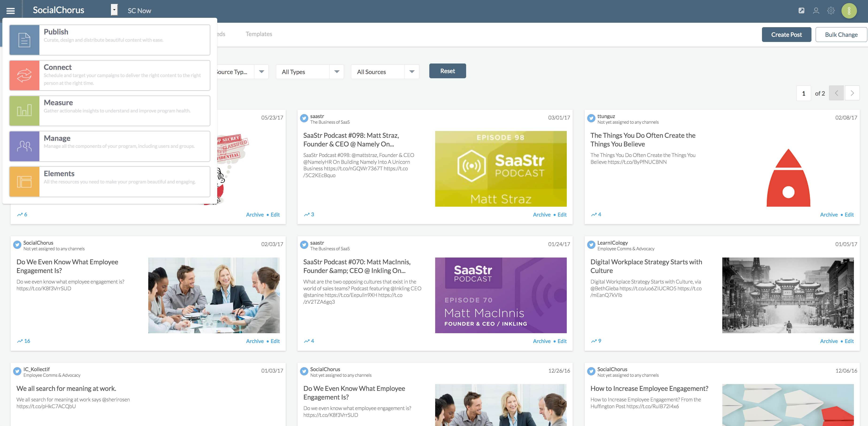868x426 pixels.
Task: Edit the 02/03/17 Employee Engagement post
Action: click(x=275, y=341)
